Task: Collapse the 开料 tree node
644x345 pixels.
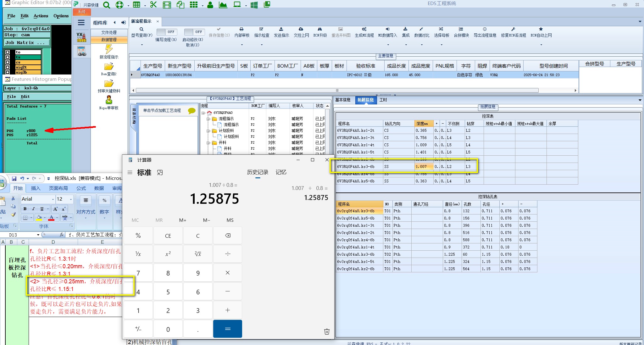Action: [208, 142]
